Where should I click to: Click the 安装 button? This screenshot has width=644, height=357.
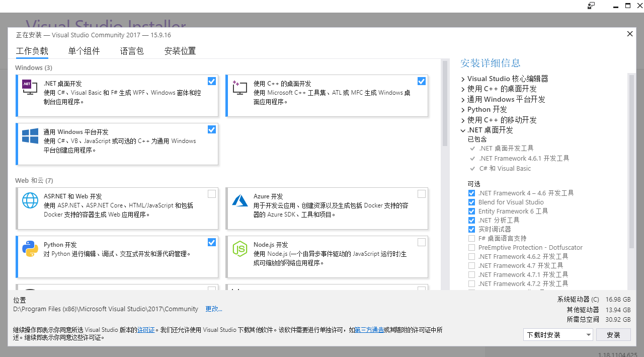[613, 334]
